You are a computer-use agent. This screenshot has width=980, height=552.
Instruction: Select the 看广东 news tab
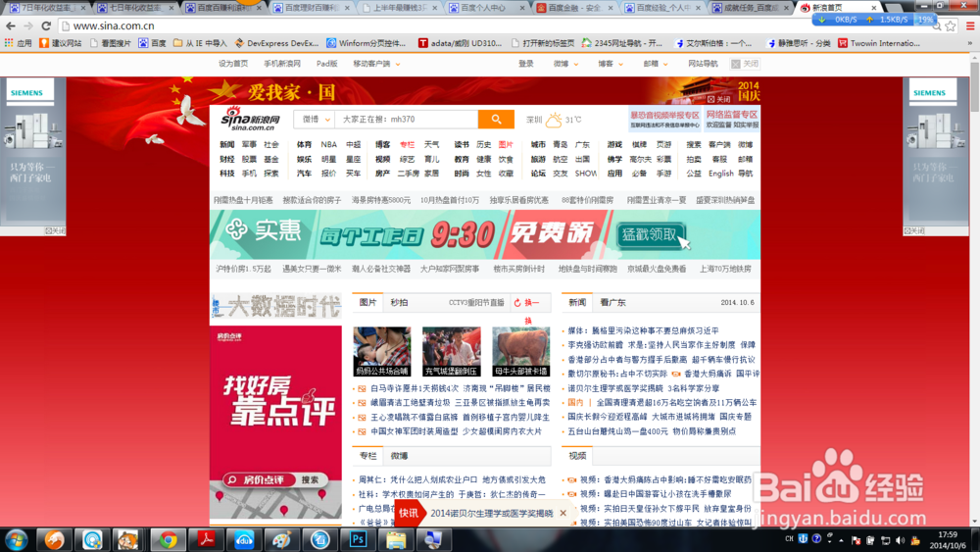pos(612,303)
